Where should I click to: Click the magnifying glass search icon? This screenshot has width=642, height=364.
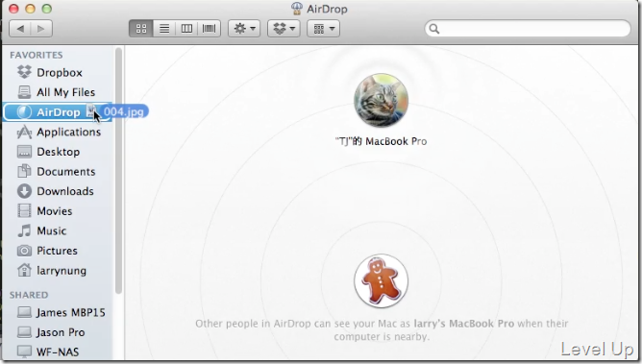[434, 29]
